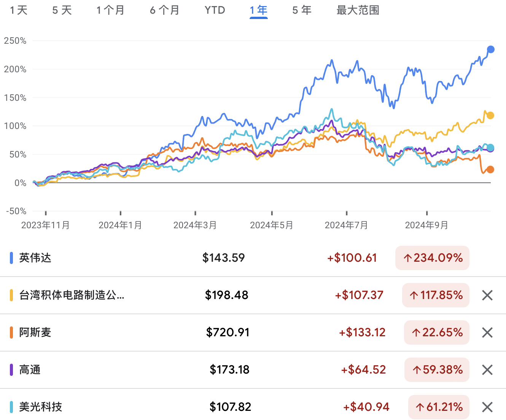Select the 1天 time range tab
The image size is (506, 420).
click(19, 10)
